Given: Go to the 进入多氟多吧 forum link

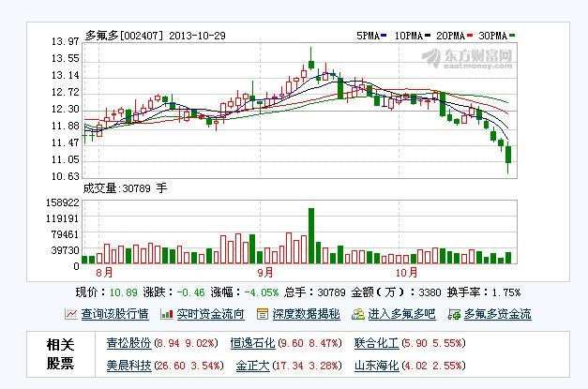Looking at the screenshot, I should pos(401,314).
